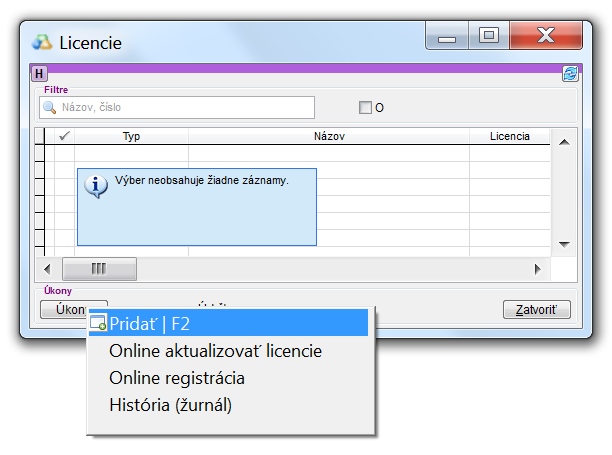612x455 pixels.
Task: Click the checkmark column header icon
Action: click(x=65, y=136)
